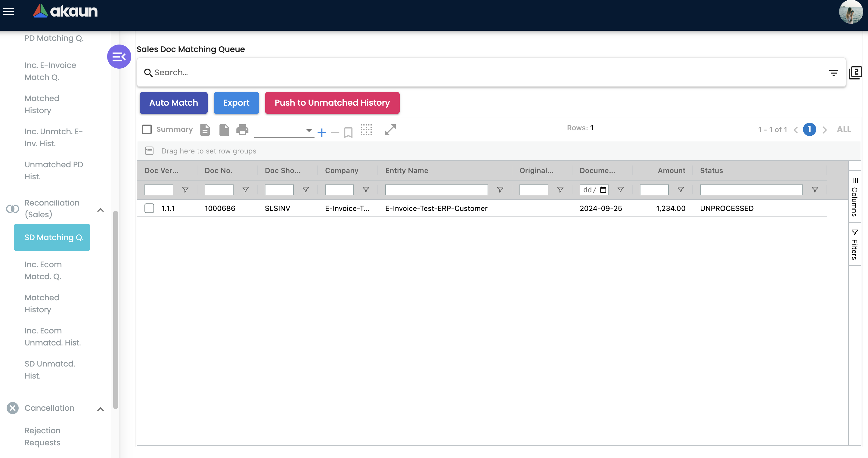The image size is (868, 458).
Task: Open filter for Amount column
Action: pyautogui.click(x=681, y=190)
